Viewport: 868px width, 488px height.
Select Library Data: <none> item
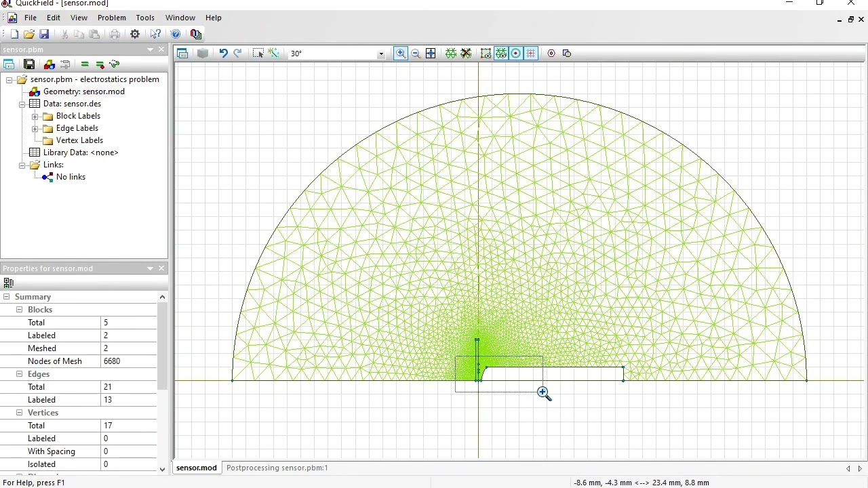[81, 152]
